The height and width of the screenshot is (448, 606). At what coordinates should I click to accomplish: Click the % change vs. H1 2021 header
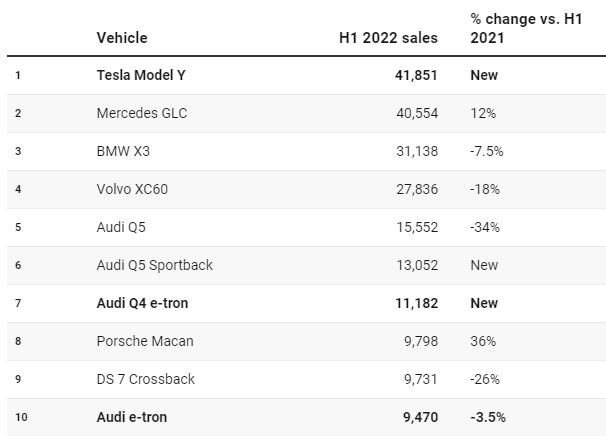point(510,29)
